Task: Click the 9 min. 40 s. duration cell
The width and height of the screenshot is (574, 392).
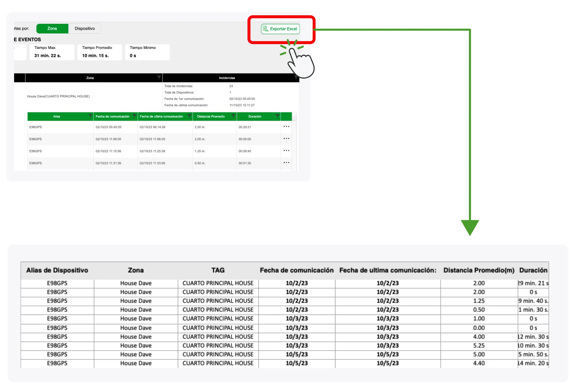Action: coord(533,301)
